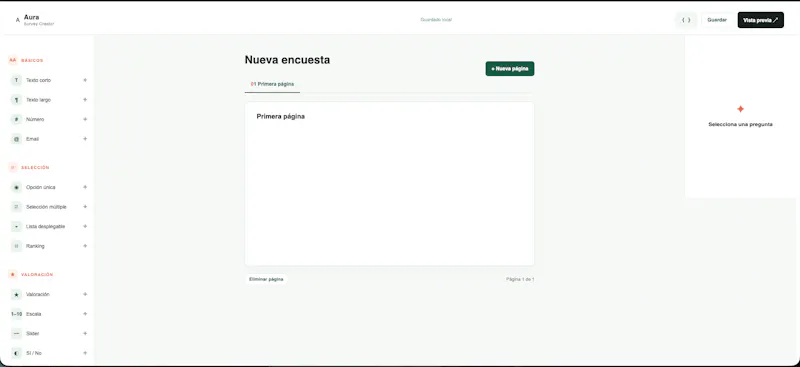Click the Opción única label
The width and height of the screenshot is (800, 367).
(x=41, y=187)
